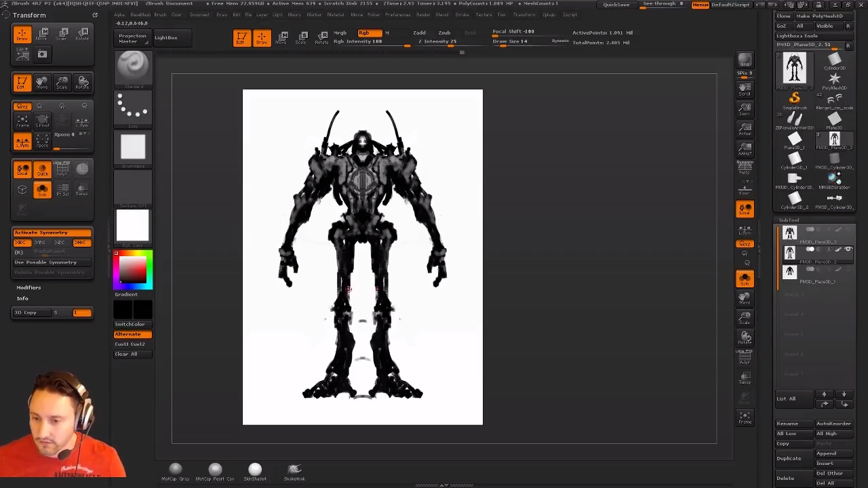Pick a color in the color picker square
The image size is (868, 488).
tap(133, 269)
